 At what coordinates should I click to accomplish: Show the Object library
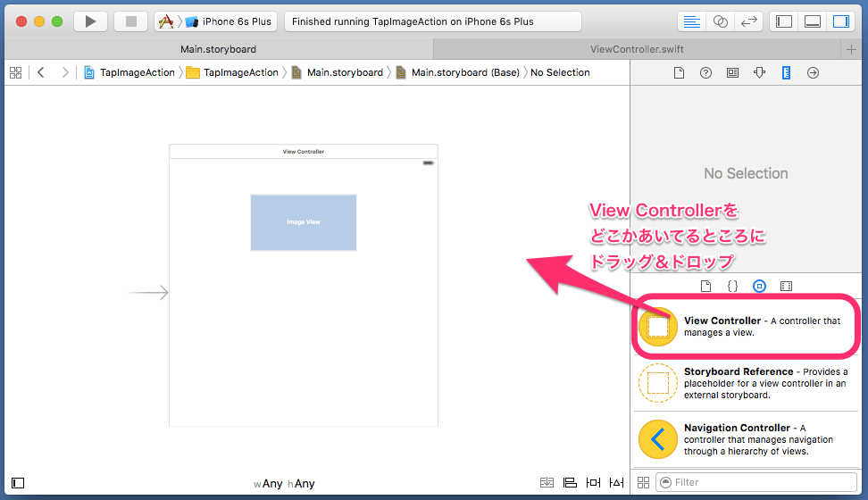[759, 287]
